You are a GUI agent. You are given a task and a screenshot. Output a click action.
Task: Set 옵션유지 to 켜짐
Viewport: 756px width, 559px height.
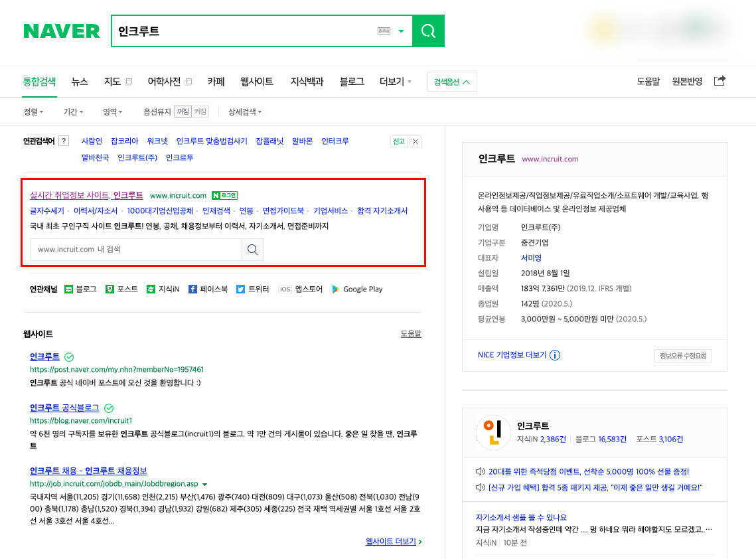[x=200, y=112]
